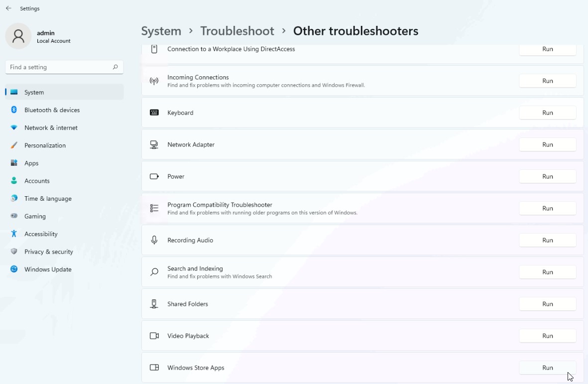Click the Privacy & security shield icon
Viewport: 588px width, 384px height.
point(14,252)
